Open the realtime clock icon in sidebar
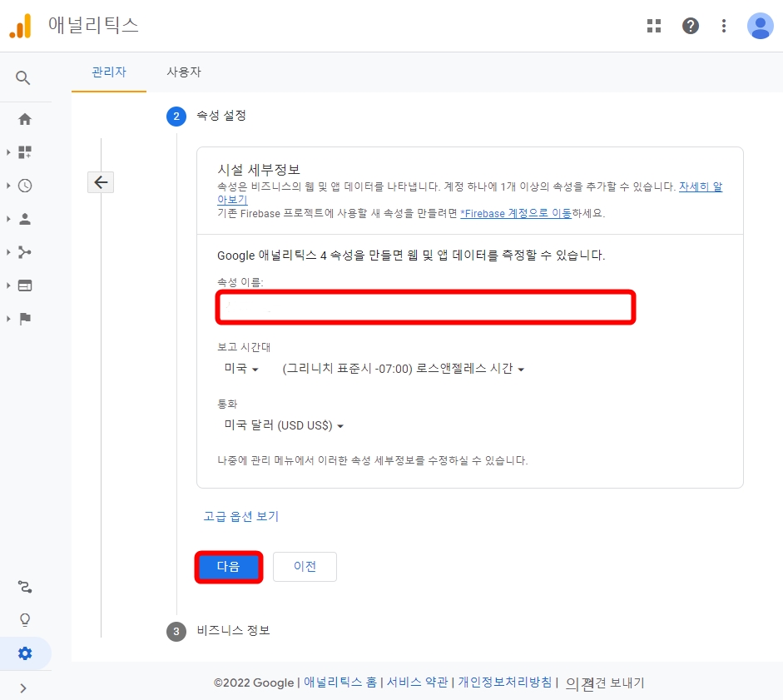The height and width of the screenshot is (700, 783). tap(25, 185)
